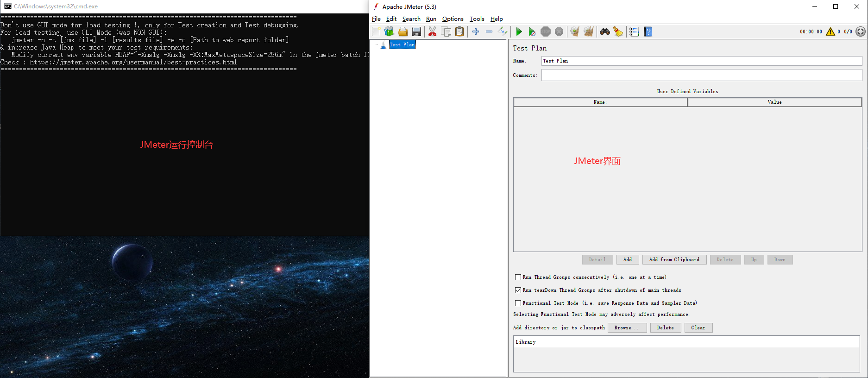Expand all nodes with plus icon
Image resolution: width=868 pixels, height=378 pixels.
tap(476, 31)
